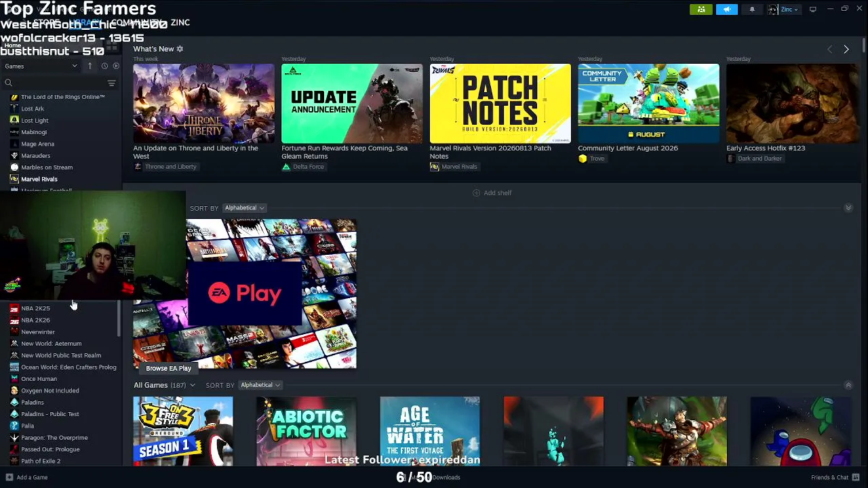Viewport: 868px width, 488px height.
Task: Click Ocean World: Eden Crafters icon
Action: click(x=14, y=367)
